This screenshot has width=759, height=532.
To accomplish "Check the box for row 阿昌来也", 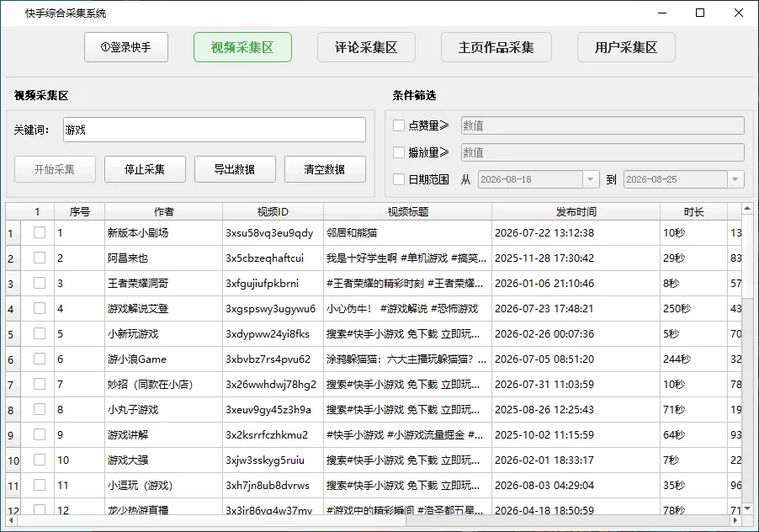I will [x=40, y=258].
